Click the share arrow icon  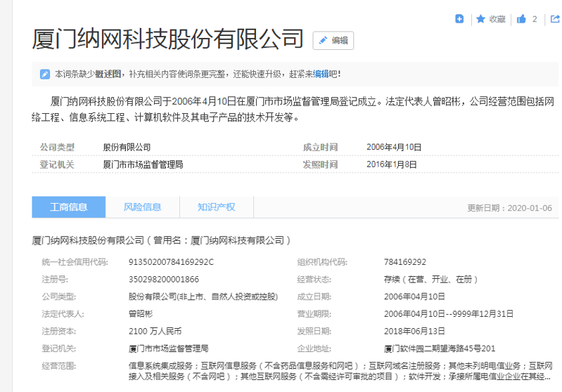point(555,18)
